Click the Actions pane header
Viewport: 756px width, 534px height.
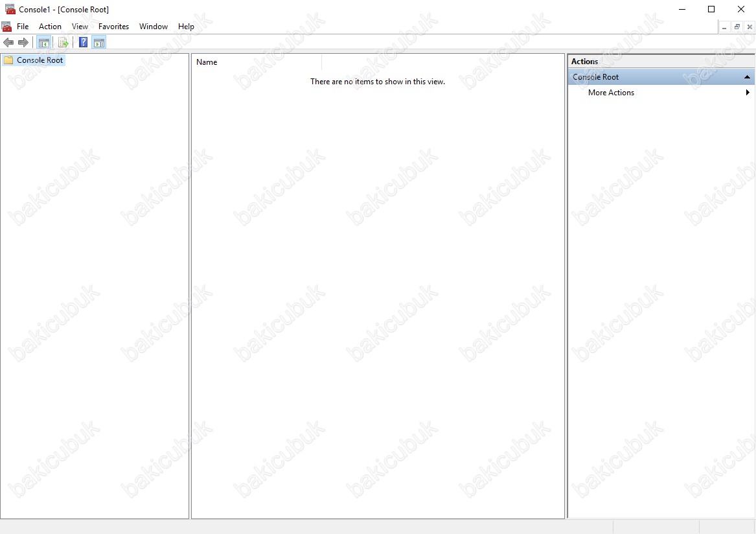coord(661,62)
